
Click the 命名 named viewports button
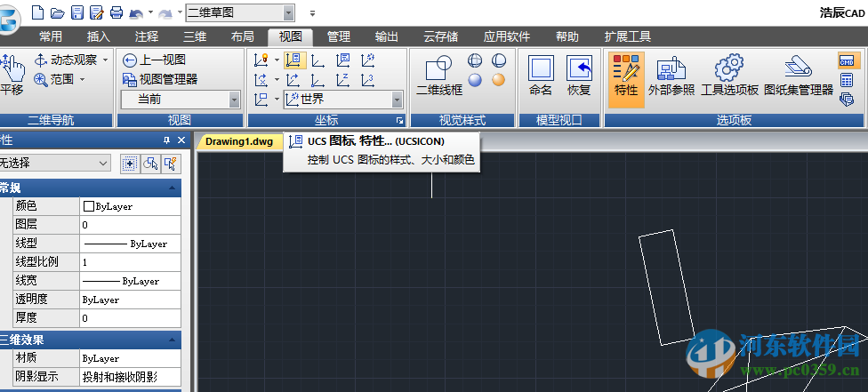[x=541, y=76]
